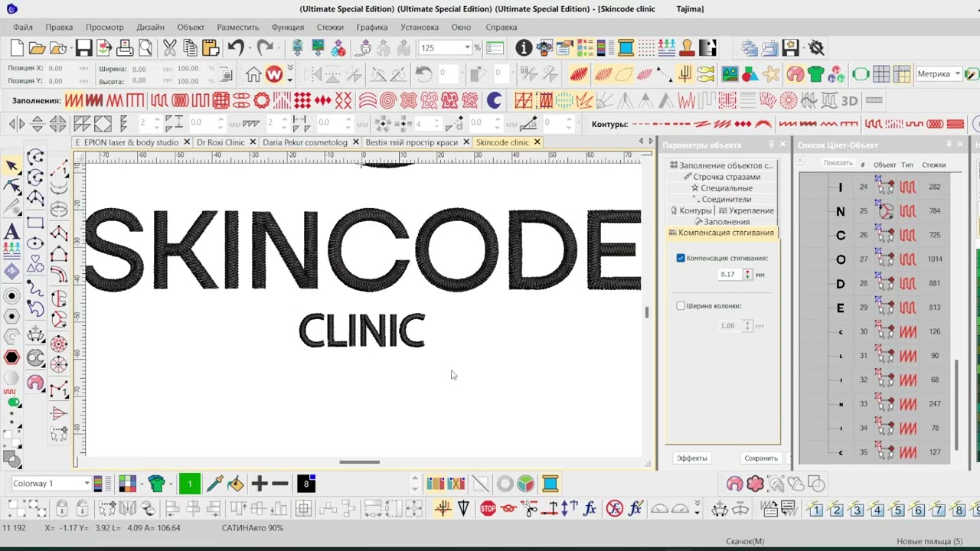Toggle the Компенсация стягивания checkbox
The image size is (980, 551).
tap(681, 258)
